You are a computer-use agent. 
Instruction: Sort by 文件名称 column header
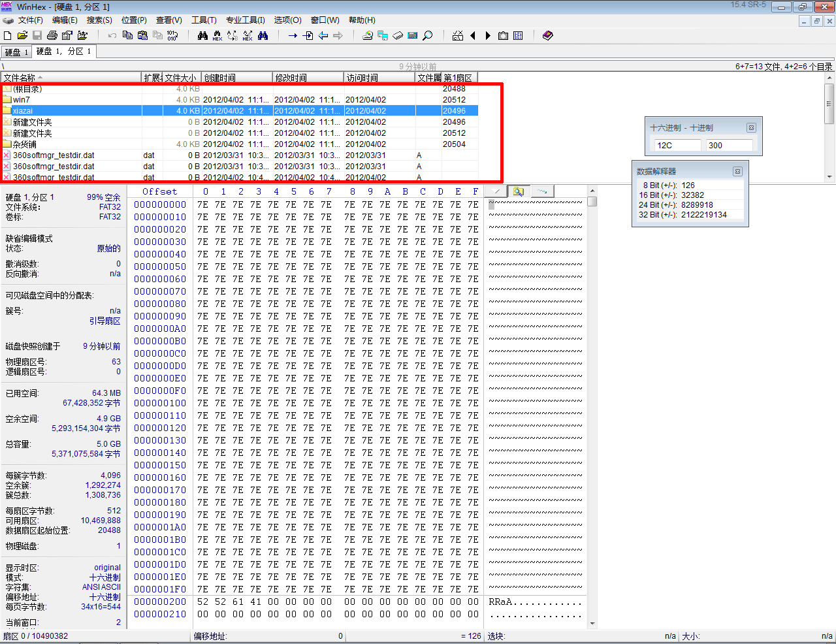click(x=71, y=78)
